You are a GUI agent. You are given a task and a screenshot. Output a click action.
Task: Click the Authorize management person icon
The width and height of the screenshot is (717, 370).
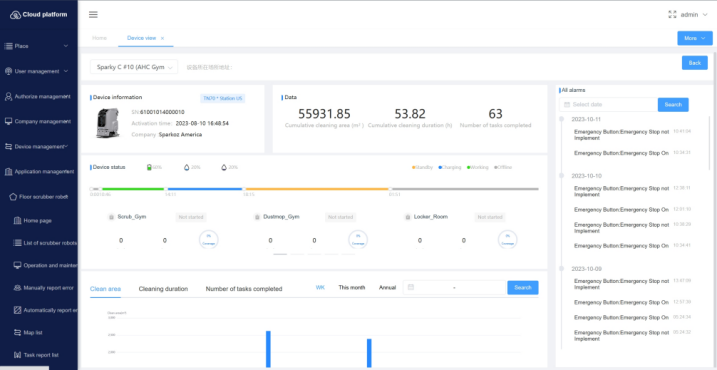(x=8, y=97)
